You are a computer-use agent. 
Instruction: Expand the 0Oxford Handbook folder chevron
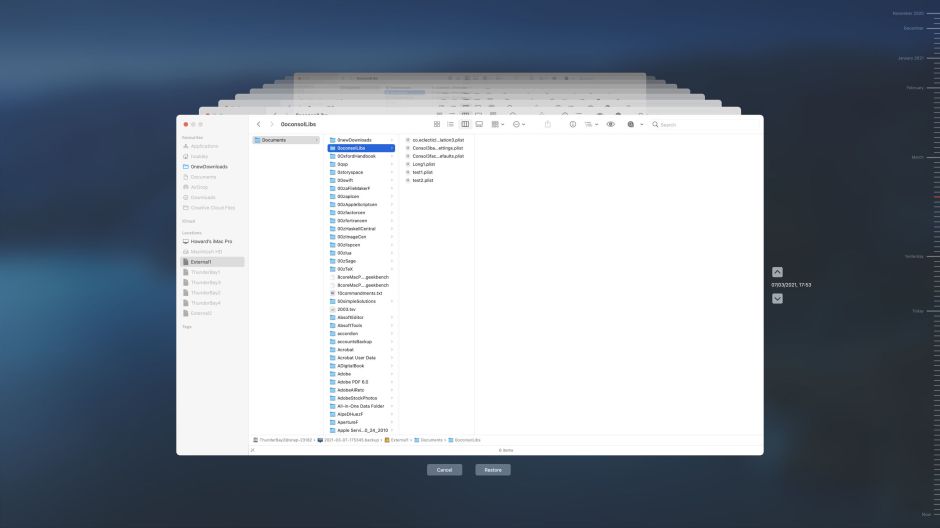point(391,156)
